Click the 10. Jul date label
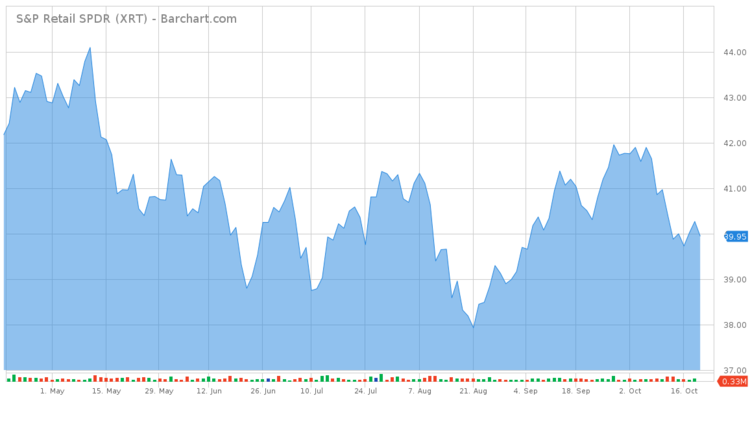The image size is (750, 422). click(312, 391)
